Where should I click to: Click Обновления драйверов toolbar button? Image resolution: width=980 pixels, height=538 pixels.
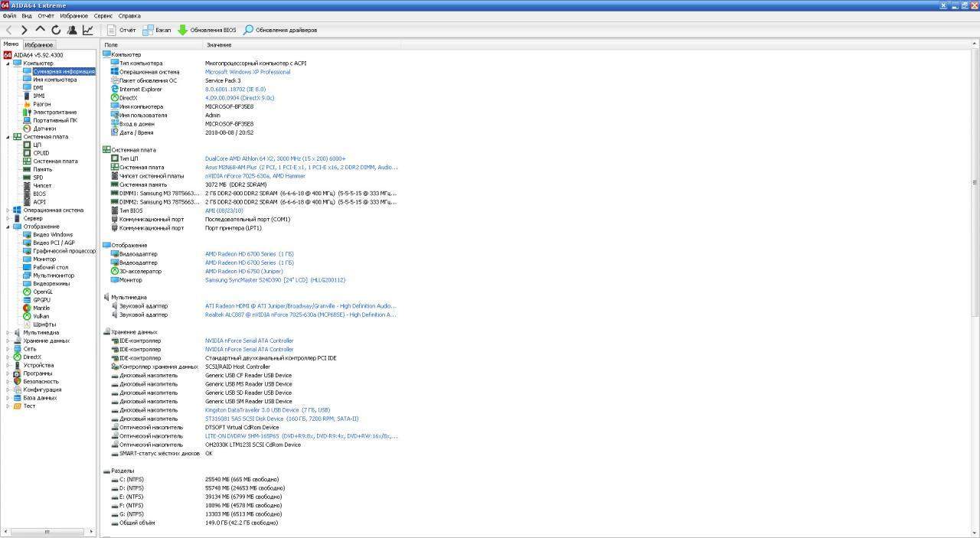(280, 30)
